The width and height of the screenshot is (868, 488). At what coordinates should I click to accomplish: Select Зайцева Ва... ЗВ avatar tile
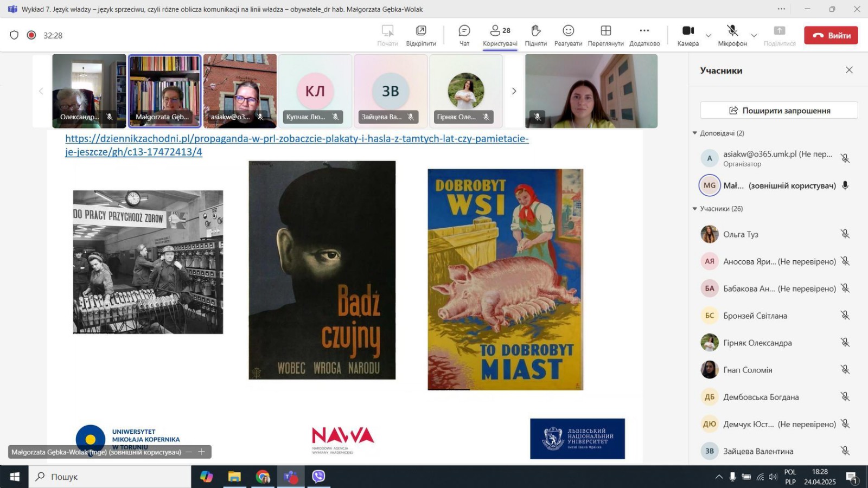point(391,91)
